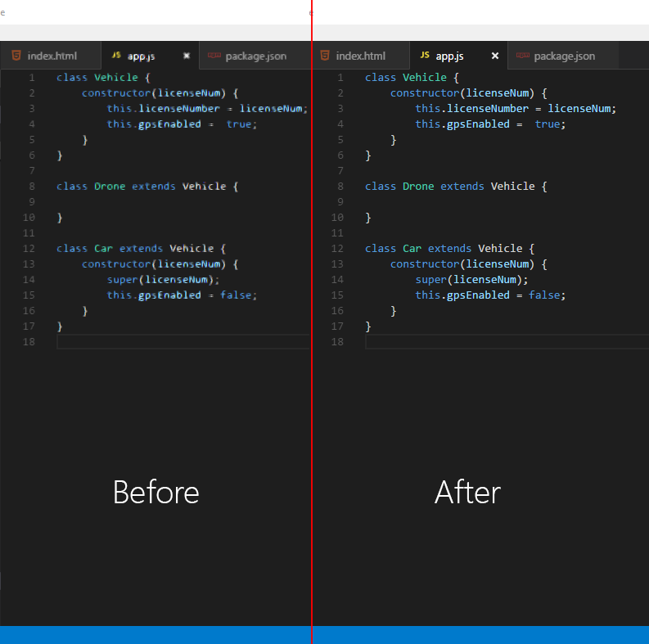This screenshot has height=644, width=649.
Task: Click 'class Car extends Vehicle {' in Before pane
Action: click(x=142, y=248)
